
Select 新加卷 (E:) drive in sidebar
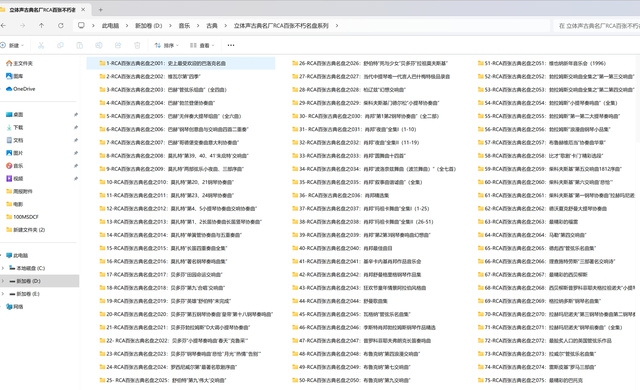24,294
